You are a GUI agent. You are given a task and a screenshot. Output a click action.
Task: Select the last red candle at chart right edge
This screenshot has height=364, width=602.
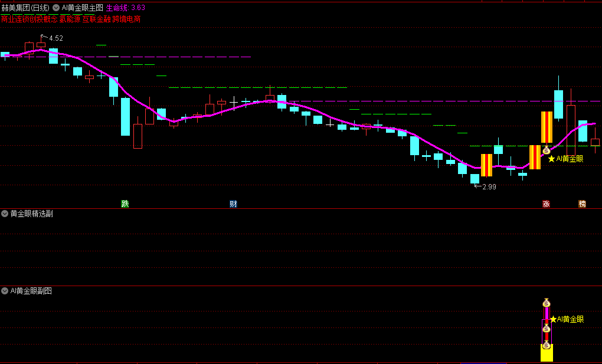(x=595, y=142)
